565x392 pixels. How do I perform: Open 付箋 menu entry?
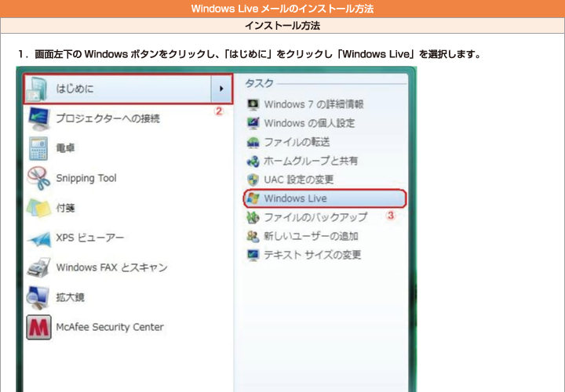pyautogui.click(x=65, y=208)
